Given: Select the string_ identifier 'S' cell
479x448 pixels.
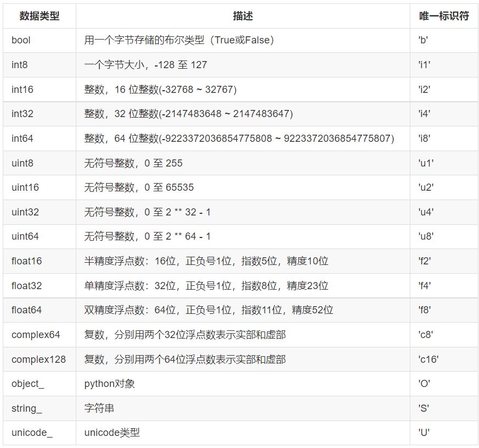Looking at the screenshot, I should (x=420, y=408).
